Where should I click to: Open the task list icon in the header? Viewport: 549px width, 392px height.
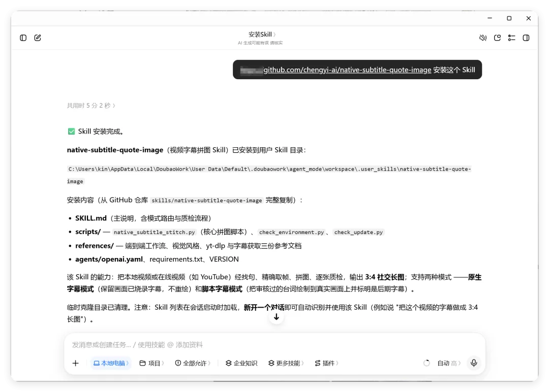511,38
